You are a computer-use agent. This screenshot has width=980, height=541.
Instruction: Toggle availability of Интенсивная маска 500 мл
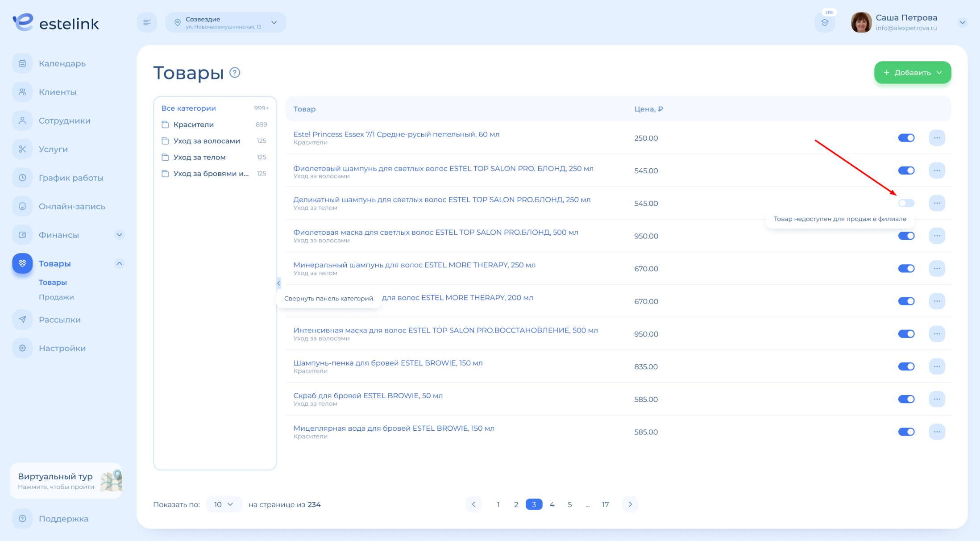tap(906, 334)
